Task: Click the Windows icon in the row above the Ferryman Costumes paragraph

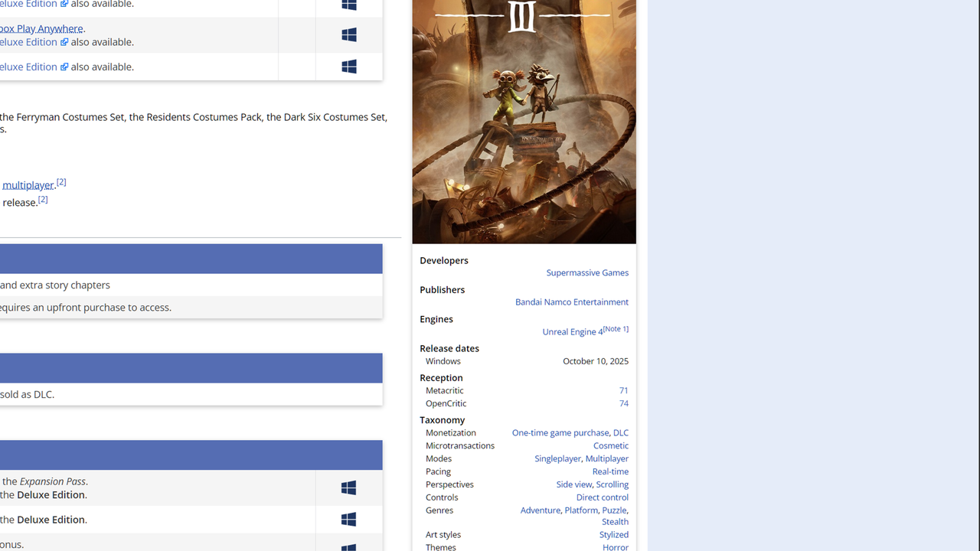Action: click(x=349, y=67)
